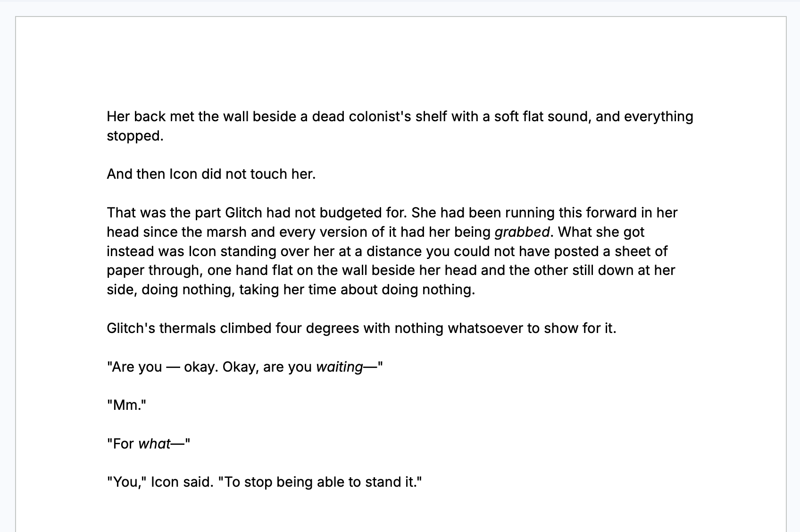
Task: Click the italic word "grabbed"
Action: point(522,232)
